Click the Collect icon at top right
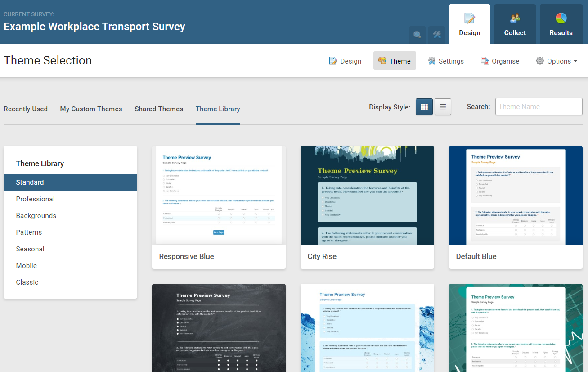The image size is (588, 372). [515, 23]
